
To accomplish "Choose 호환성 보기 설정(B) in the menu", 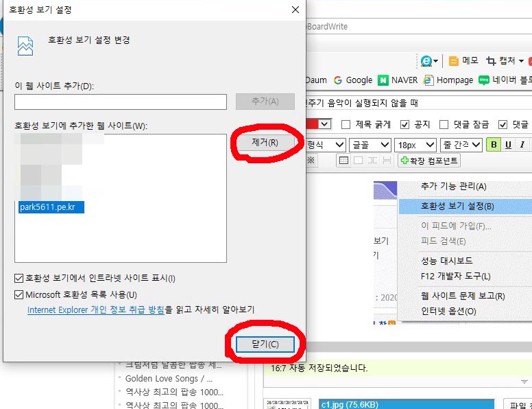I will click(x=457, y=206).
